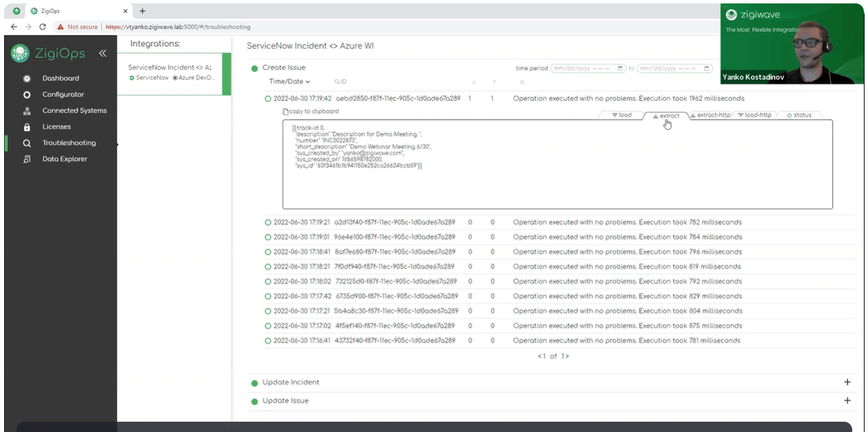Click copy to clipboard

coord(311,111)
